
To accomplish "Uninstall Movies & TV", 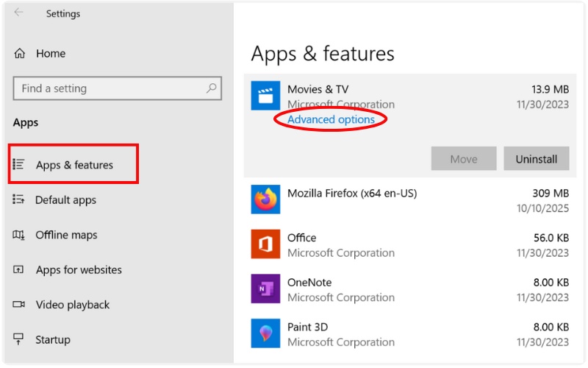I will [x=537, y=159].
